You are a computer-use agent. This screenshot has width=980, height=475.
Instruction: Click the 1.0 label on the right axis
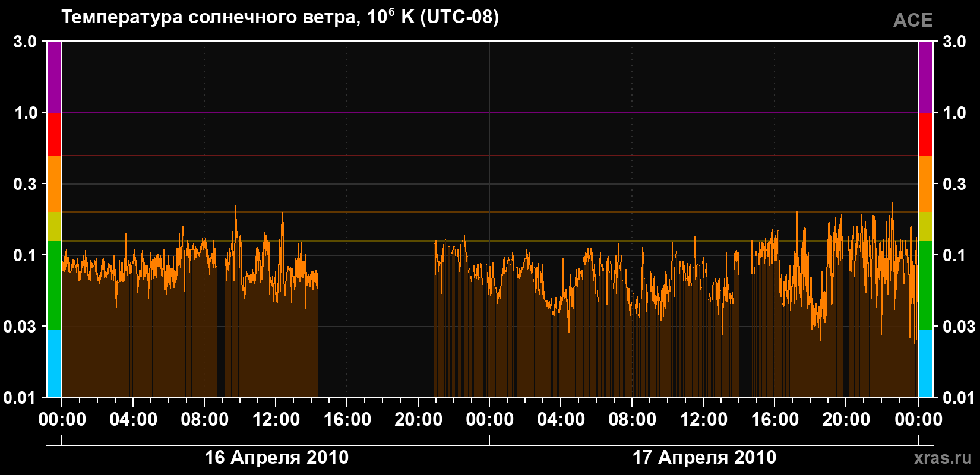(954, 113)
